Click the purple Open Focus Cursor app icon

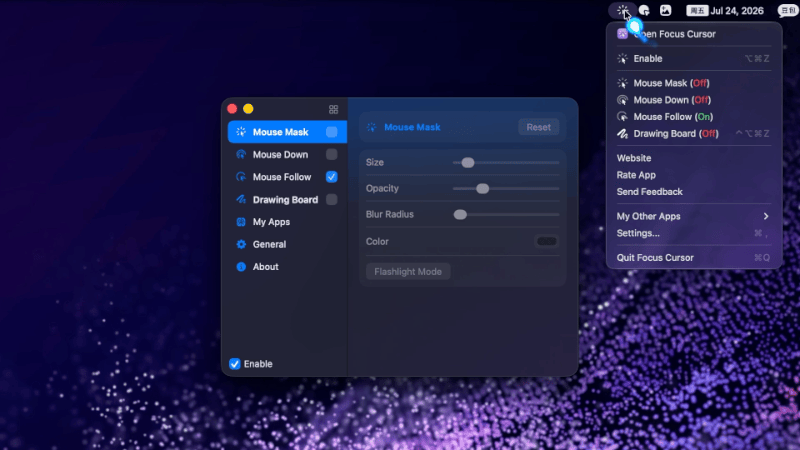tap(622, 34)
